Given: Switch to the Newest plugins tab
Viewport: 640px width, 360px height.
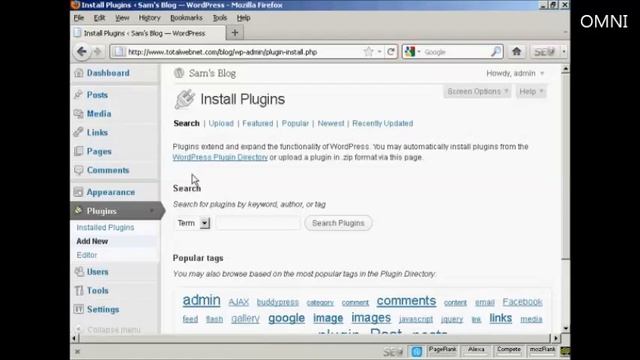Looking at the screenshot, I should [331, 123].
